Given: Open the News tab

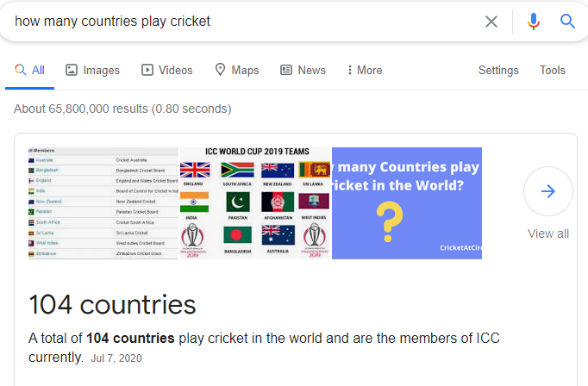Looking at the screenshot, I should (303, 70).
